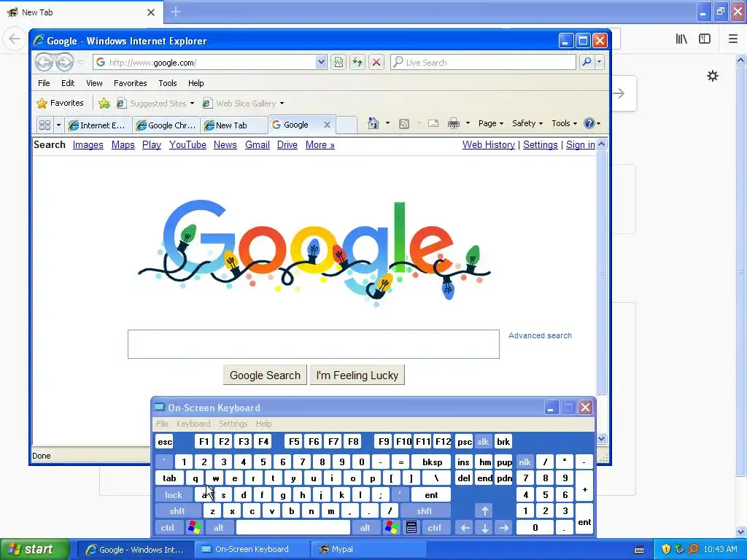Screen dimensions: 747x560
Task: Click the up arrow key on keyboard
Action: (x=484, y=511)
